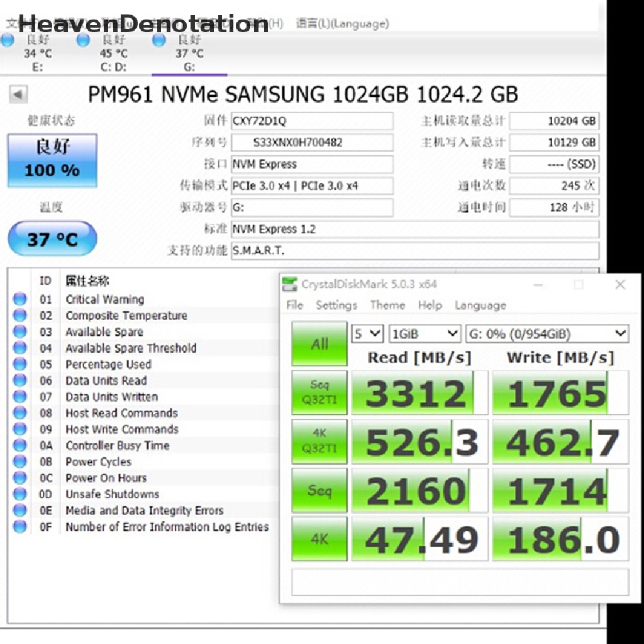Click the Seq read result 2160

tap(419, 491)
